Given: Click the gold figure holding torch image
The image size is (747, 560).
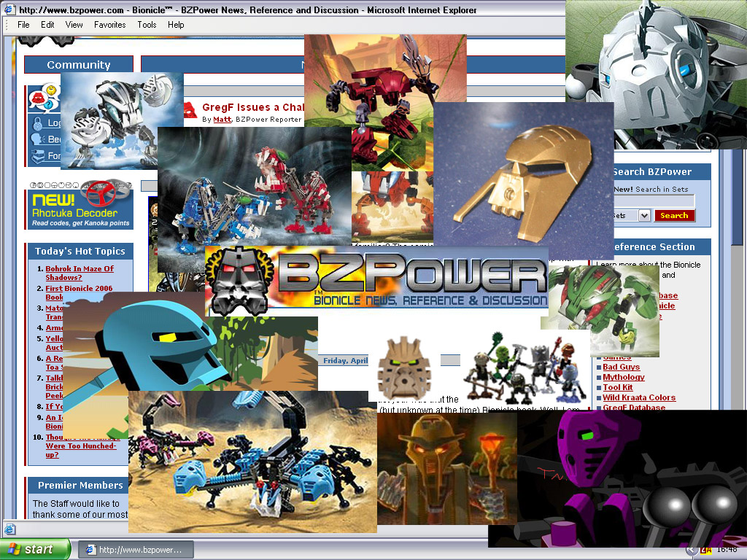Looking at the screenshot, I should coord(447,469).
